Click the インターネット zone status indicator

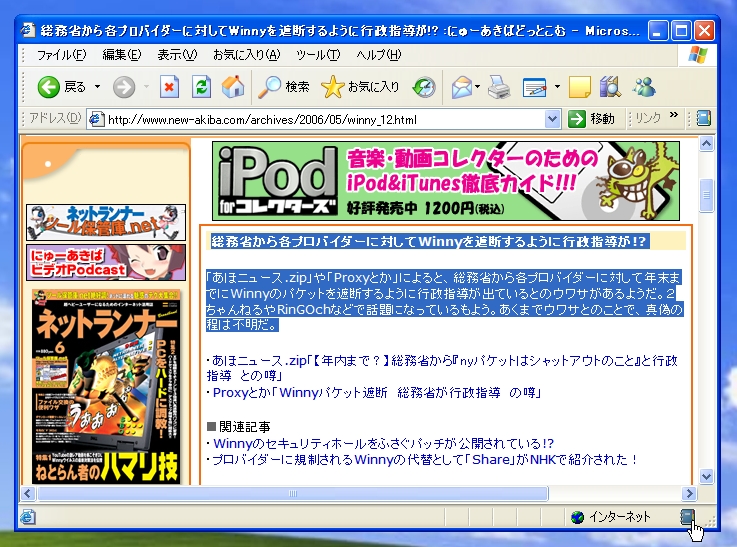pos(611,517)
